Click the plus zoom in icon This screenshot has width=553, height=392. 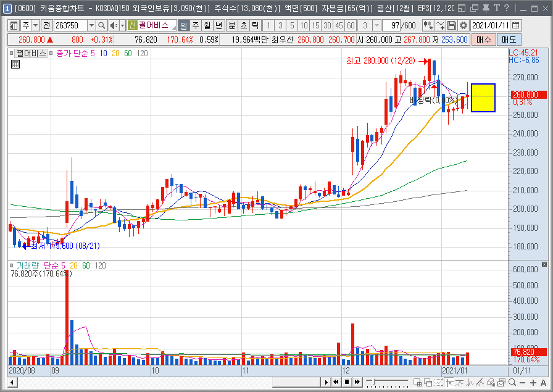[533, 383]
